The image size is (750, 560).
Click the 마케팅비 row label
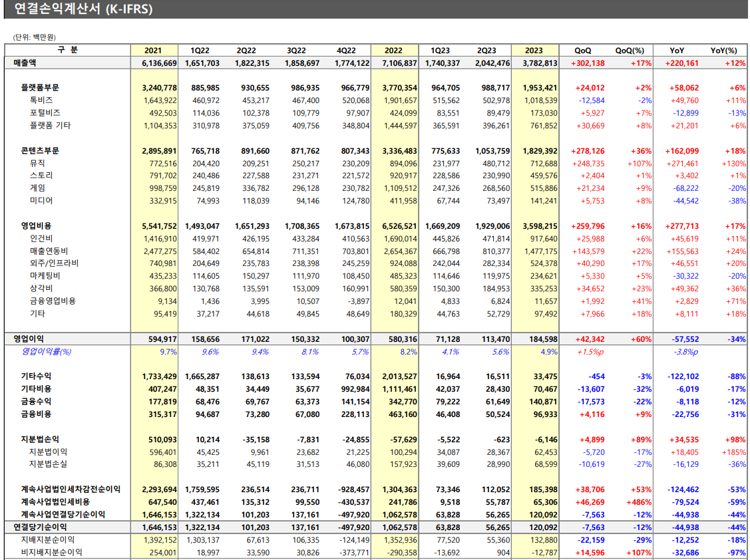(45, 276)
